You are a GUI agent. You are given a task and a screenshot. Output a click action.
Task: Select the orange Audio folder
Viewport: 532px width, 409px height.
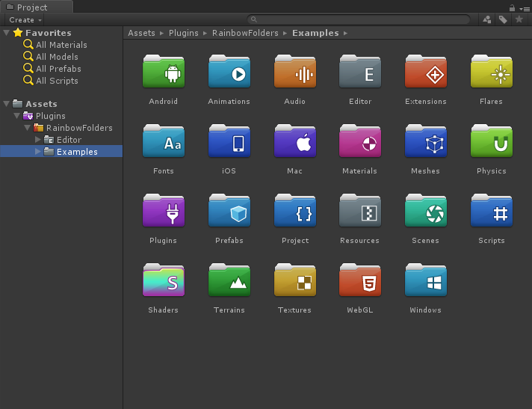click(x=295, y=71)
